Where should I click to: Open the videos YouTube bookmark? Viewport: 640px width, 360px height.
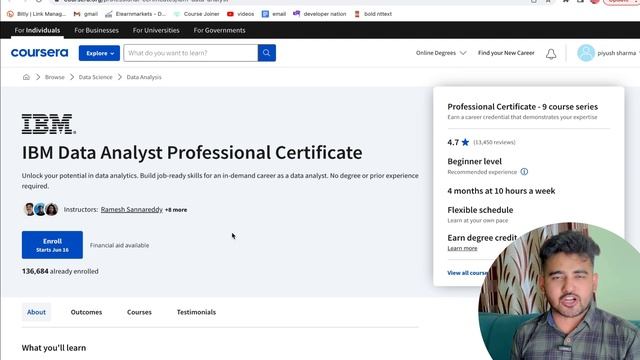(240, 14)
